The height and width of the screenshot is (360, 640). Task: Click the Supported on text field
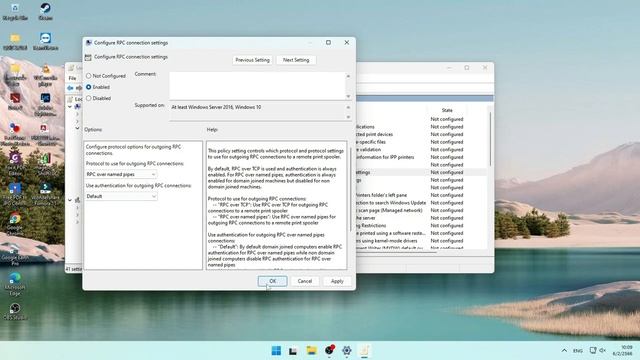[x=257, y=111]
